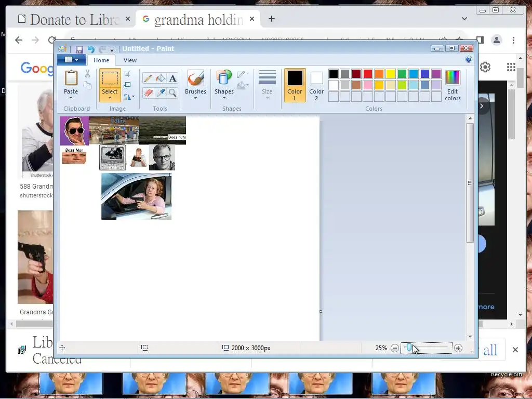The image size is (532, 399).
Task: Expand the Paste dropdown arrow
Action: click(71, 98)
